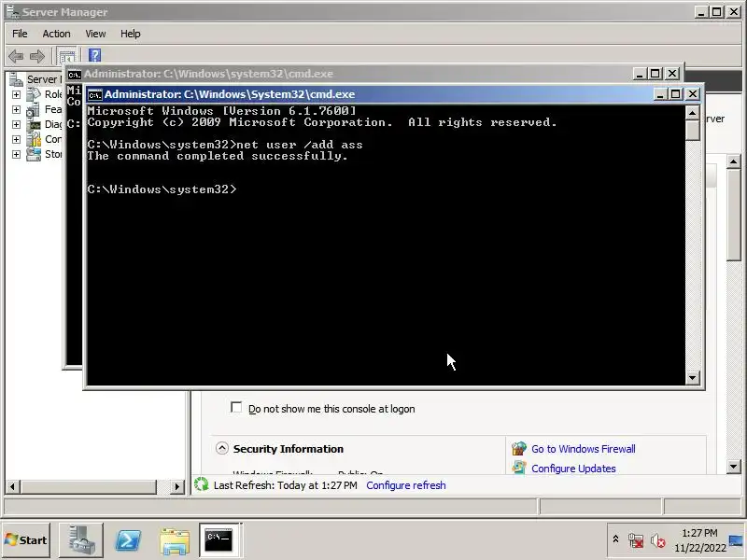This screenshot has height=560, width=747.
Task: Click the tree pane horizontal scrollbar thumb
Action: pyautogui.click(x=88, y=486)
